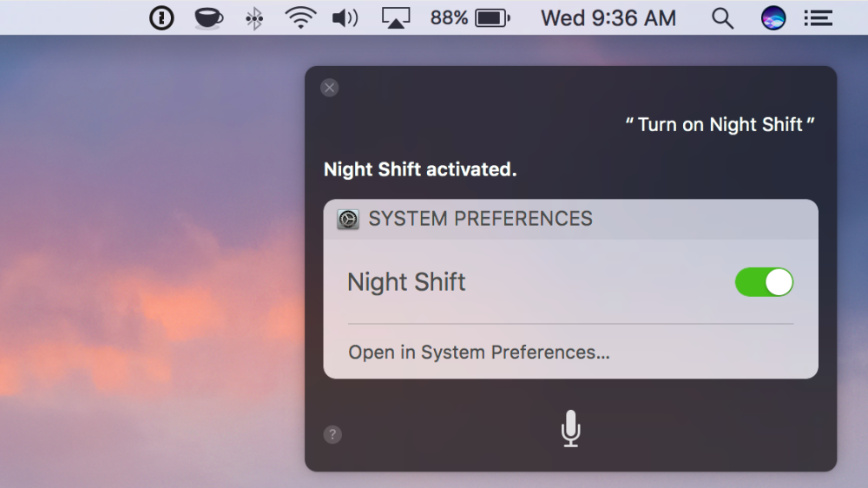
Task: Click the coffee cup Caffeine icon
Action: point(208,18)
